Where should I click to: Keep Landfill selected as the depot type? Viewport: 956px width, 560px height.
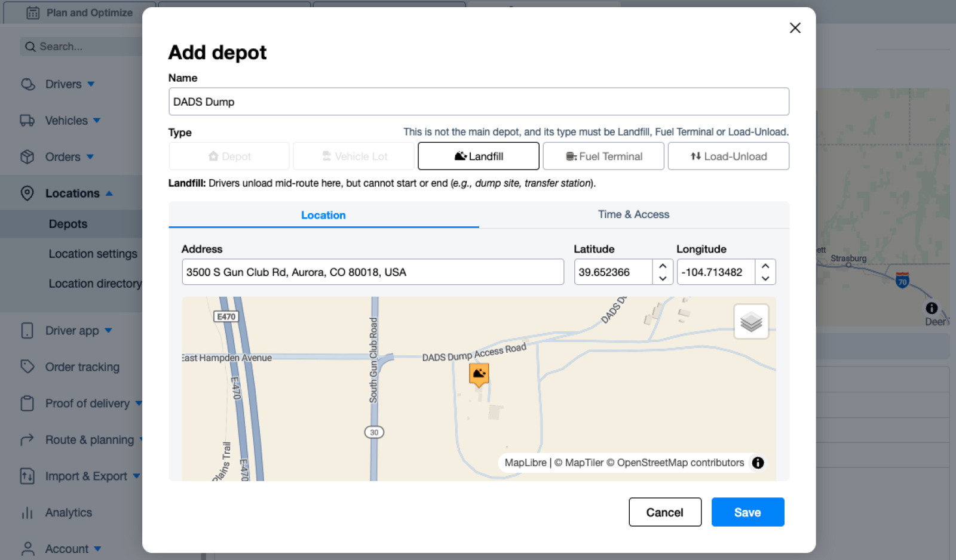(x=478, y=156)
